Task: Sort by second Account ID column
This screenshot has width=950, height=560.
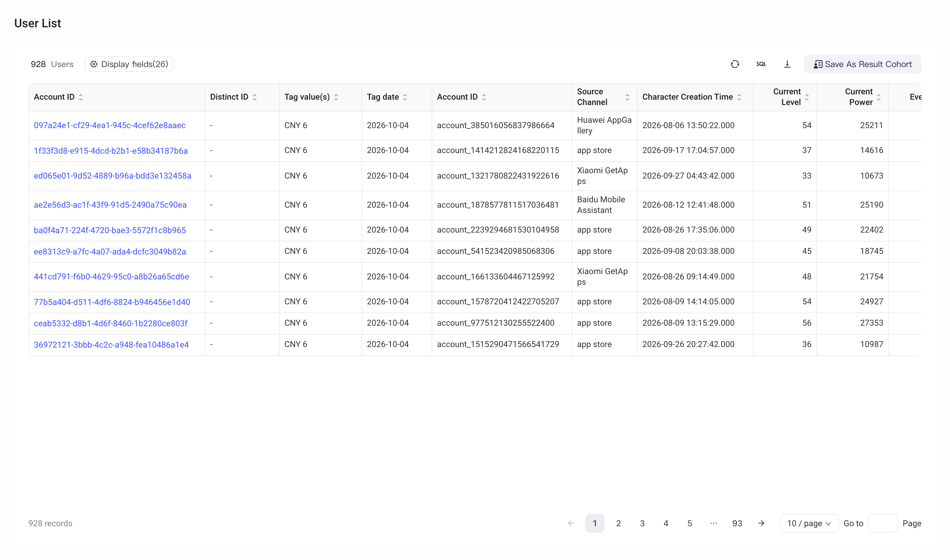Action: pyautogui.click(x=484, y=97)
